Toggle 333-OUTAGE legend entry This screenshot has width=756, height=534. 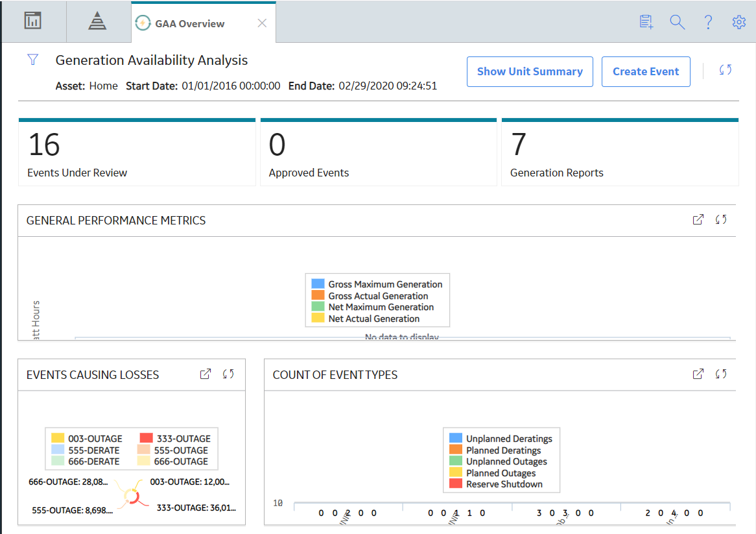(175, 439)
